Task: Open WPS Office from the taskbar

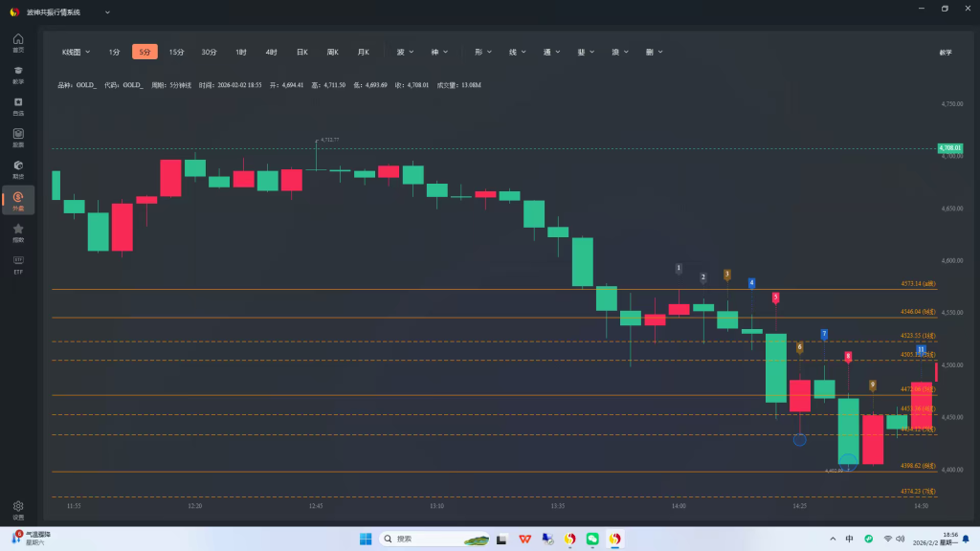Action: click(x=525, y=540)
